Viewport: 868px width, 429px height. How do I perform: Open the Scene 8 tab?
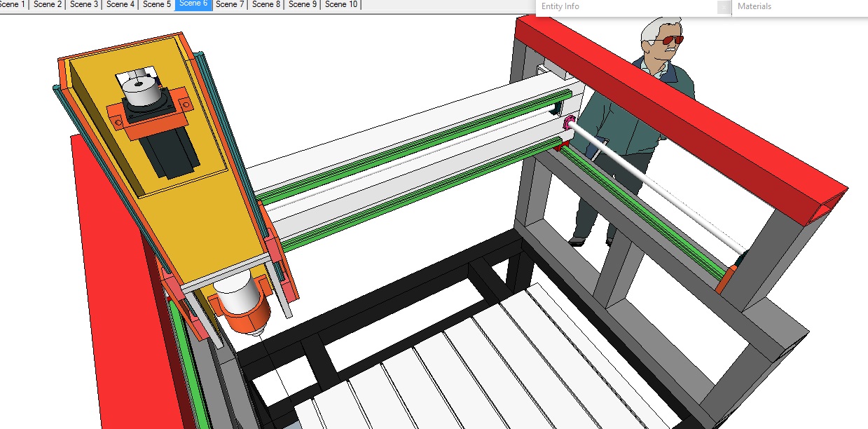point(266,4)
